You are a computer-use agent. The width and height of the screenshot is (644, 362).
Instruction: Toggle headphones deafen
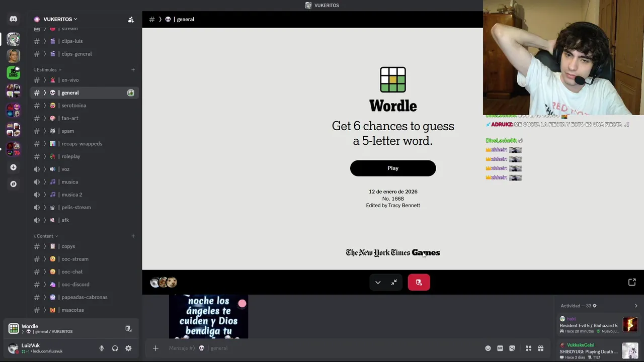(x=115, y=348)
